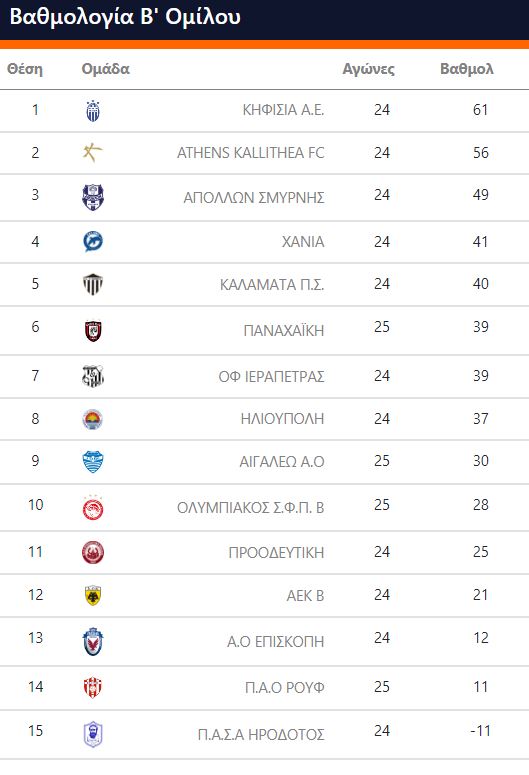Viewport: 529px width, 775px height.
Task: Open the ΑΙΓΑΛΕΩ Α.Ο team name
Action: [282, 462]
